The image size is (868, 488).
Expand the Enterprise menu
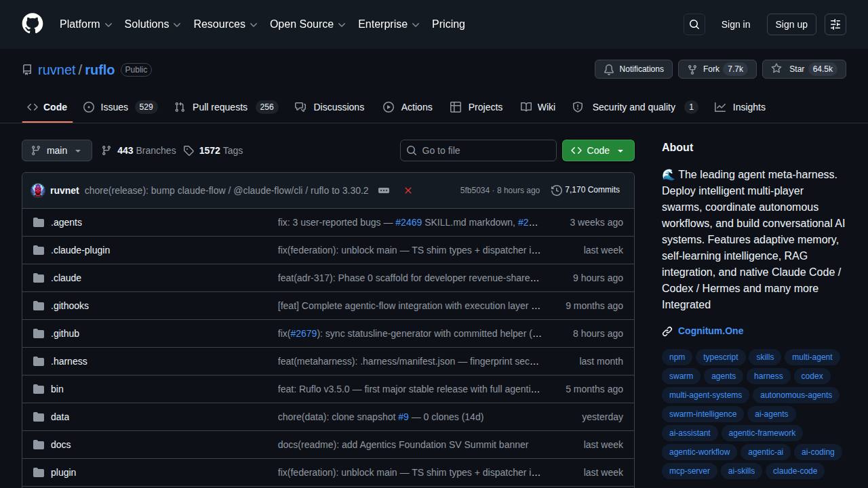pos(389,24)
